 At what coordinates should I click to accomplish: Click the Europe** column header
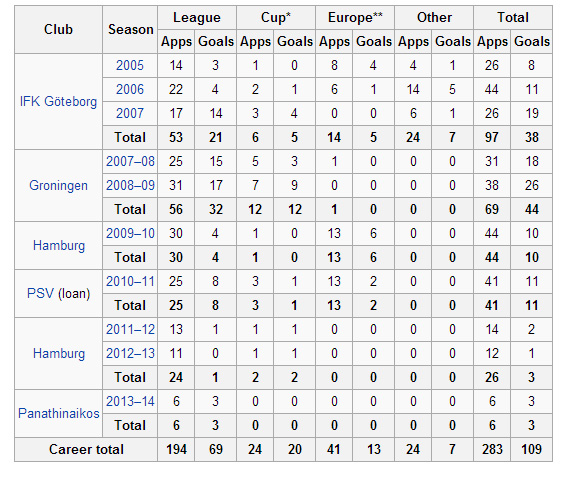tap(355, 17)
